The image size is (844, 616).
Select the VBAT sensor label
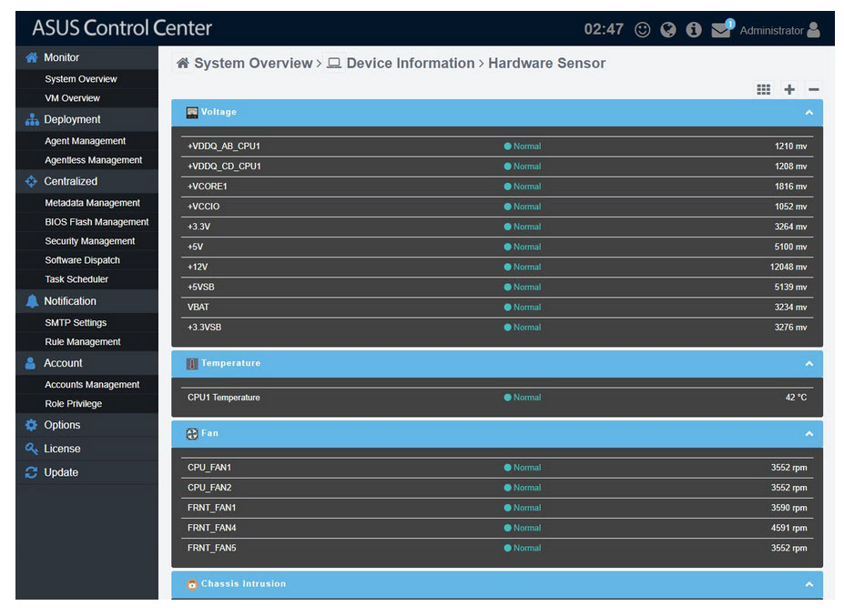(x=198, y=308)
